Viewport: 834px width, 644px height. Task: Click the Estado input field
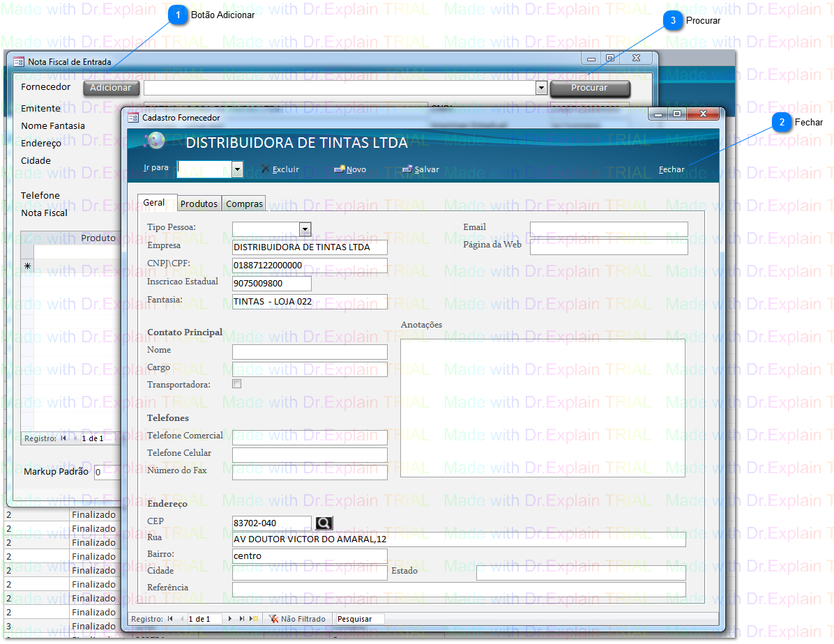tap(581, 573)
